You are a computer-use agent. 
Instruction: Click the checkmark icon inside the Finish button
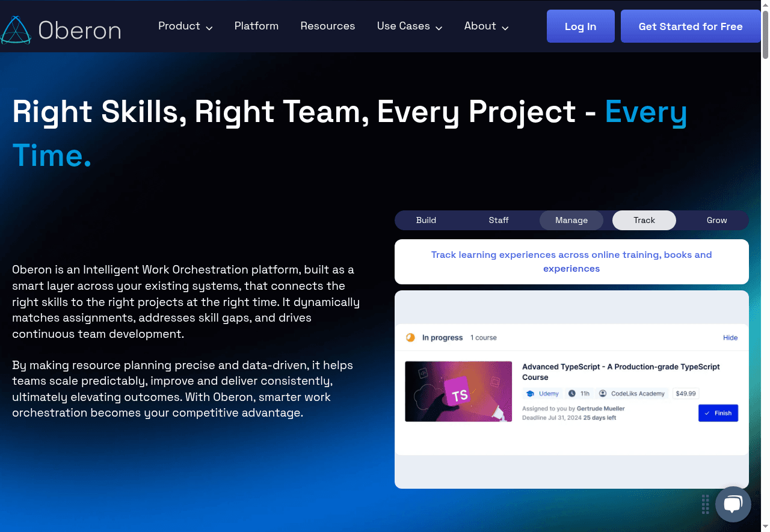(x=707, y=413)
